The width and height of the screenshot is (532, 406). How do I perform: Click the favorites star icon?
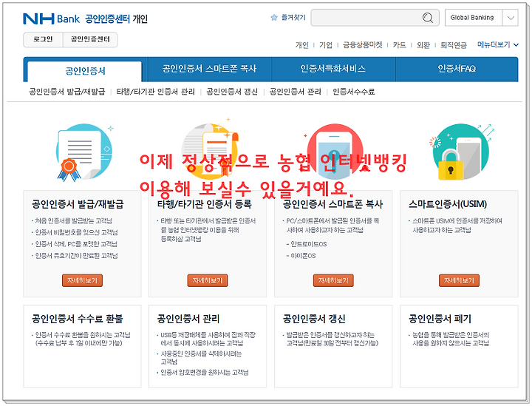tap(274, 18)
